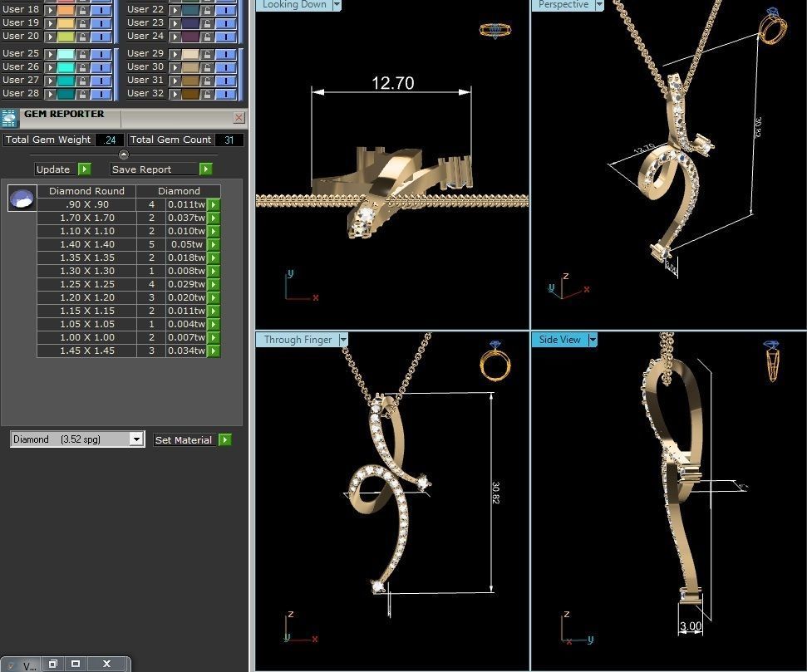Select the Side View viewport tab

(559, 340)
